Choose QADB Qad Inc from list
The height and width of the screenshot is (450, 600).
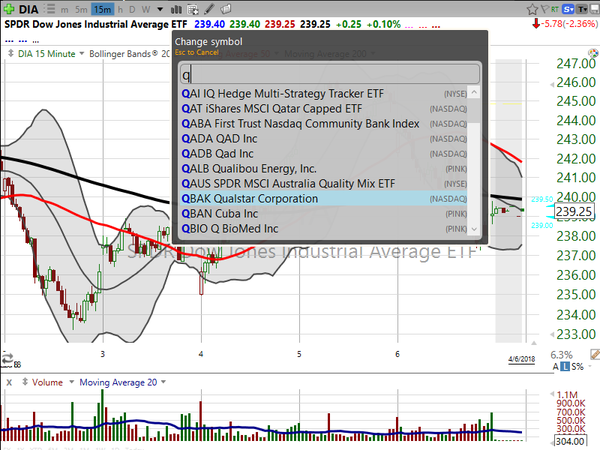(x=323, y=153)
